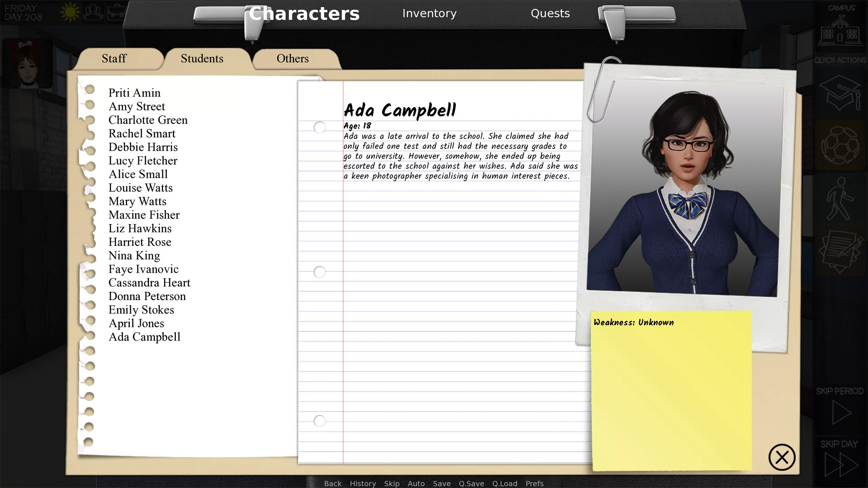Click Ada Campbell's portrait photo
This screenshot has height=488, width=868.
click(x=684, y=189)
